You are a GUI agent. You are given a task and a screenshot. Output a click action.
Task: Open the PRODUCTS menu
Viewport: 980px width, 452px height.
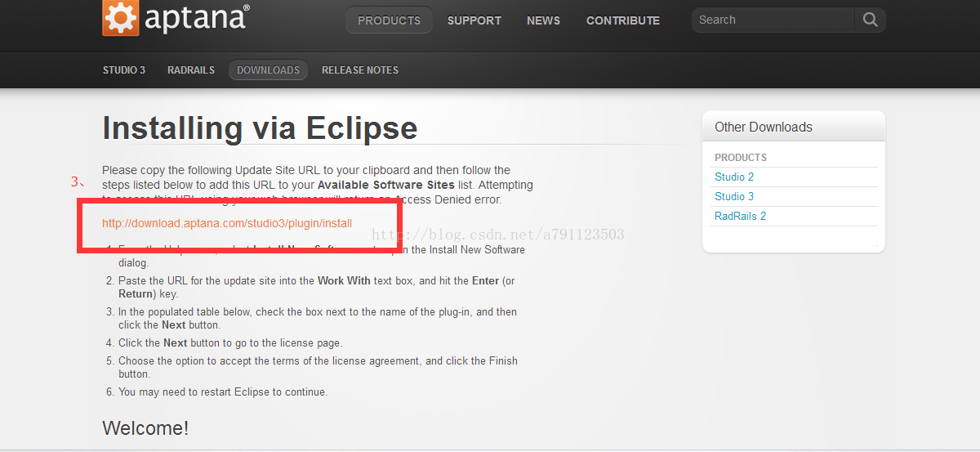click(389, 20)
